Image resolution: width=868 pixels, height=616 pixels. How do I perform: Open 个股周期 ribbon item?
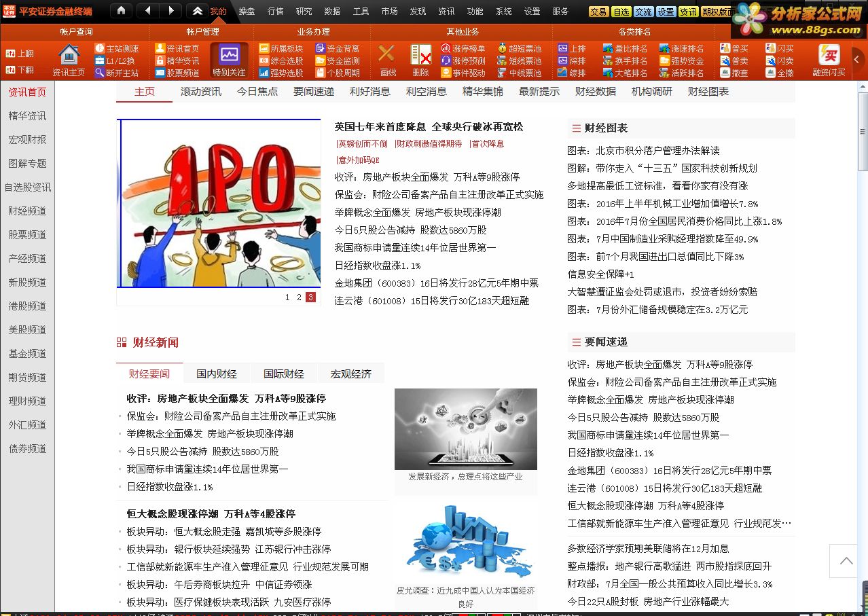(338, 73)
